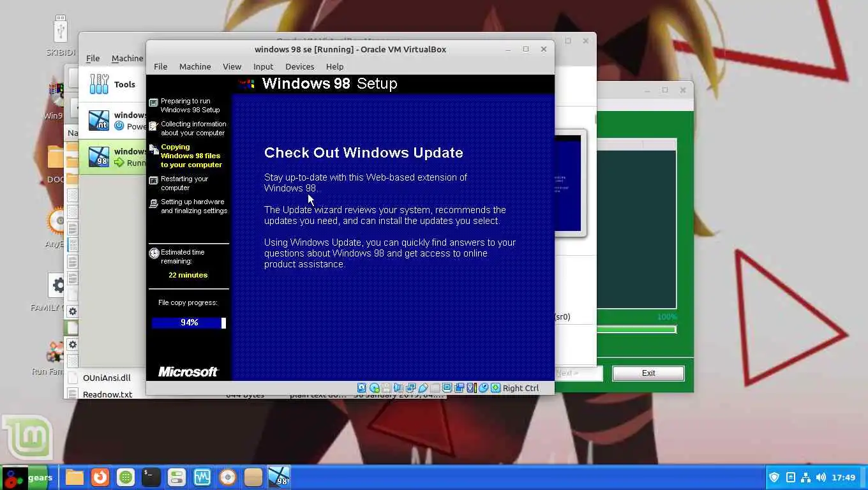Click the 'Check Out Windows Update' heading
Image resolution: width=868 pixels, height=490 pixels.
[364, 152]
